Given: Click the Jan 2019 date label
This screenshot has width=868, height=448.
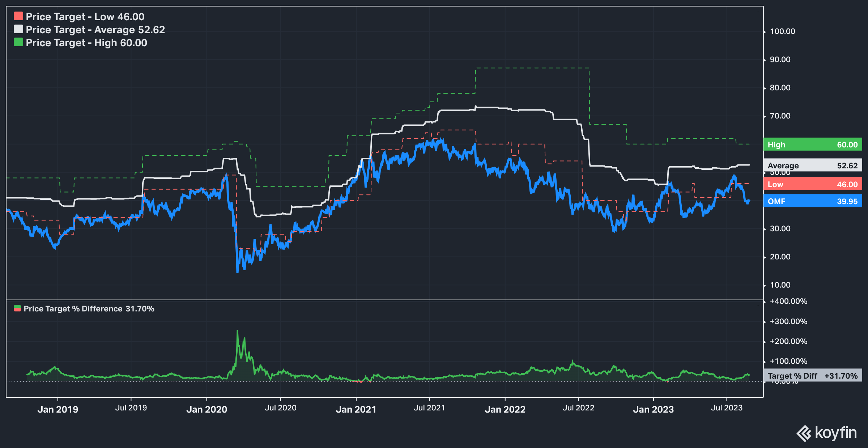Looking at the screenshot, I should tap(58, 409).
